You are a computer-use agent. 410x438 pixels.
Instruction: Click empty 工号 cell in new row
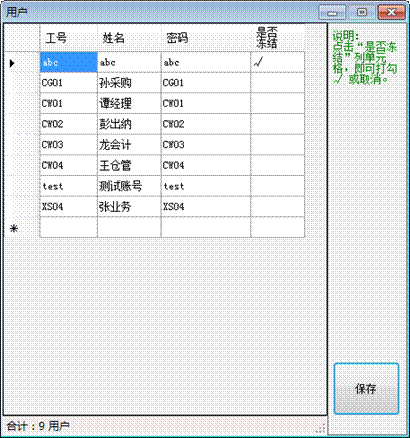pos(69,228)
